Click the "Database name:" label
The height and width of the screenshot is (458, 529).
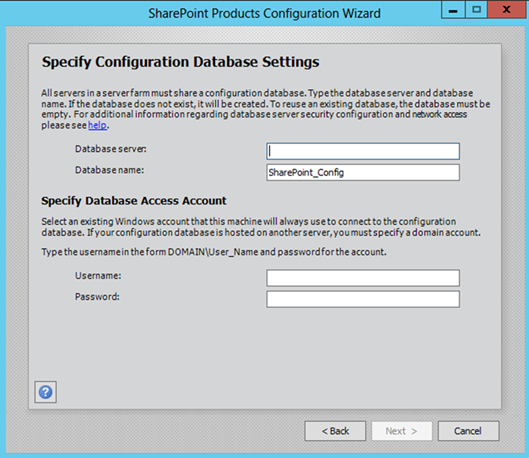[x=109, y=170]
